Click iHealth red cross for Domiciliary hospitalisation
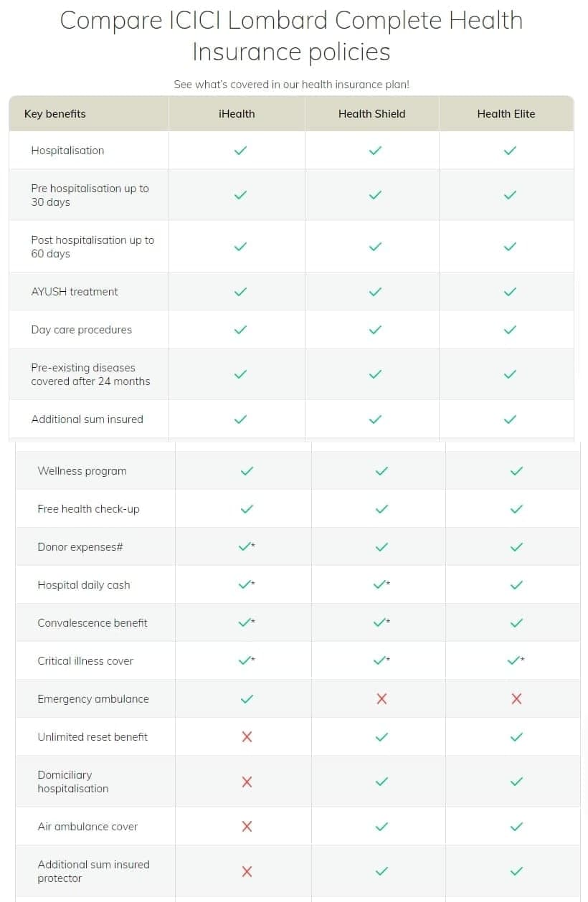588x902 pixels. pos(247,782)
